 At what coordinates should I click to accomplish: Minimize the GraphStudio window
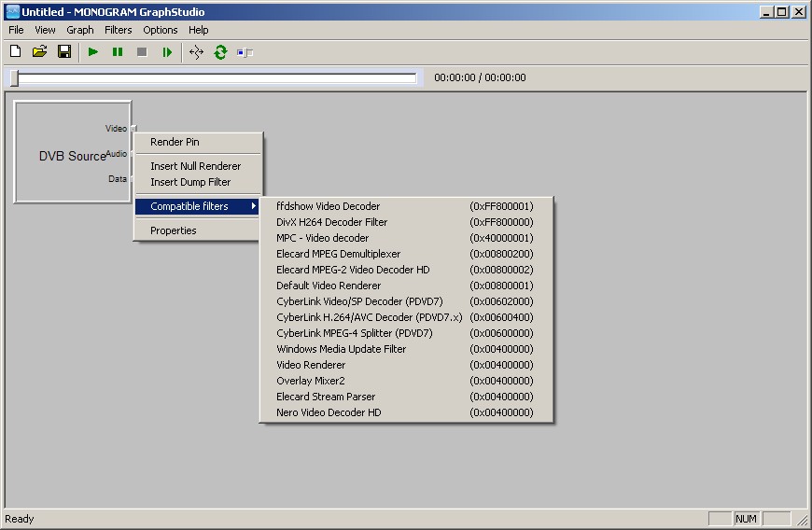coord(767,12)
